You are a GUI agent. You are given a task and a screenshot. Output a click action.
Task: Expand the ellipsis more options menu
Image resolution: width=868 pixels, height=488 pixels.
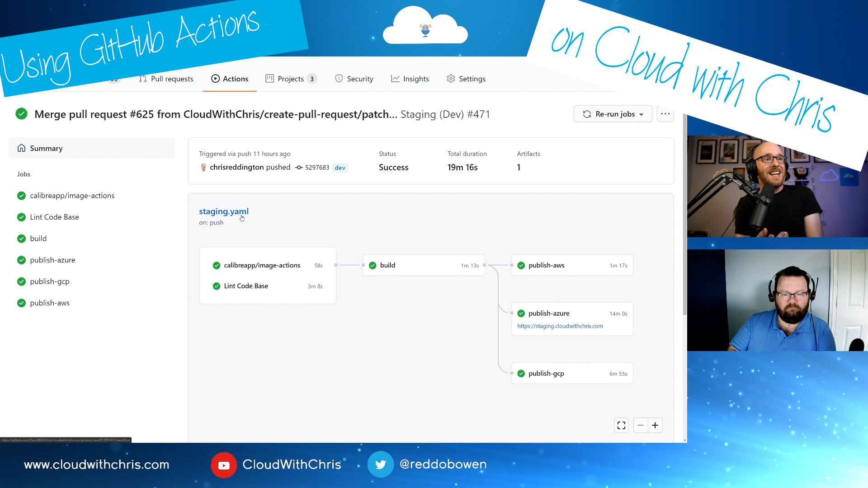click(x=665, y=114)
